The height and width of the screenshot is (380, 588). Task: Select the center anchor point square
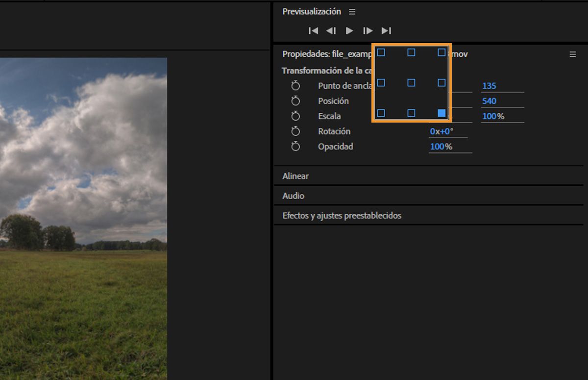[x=411, y=83]
